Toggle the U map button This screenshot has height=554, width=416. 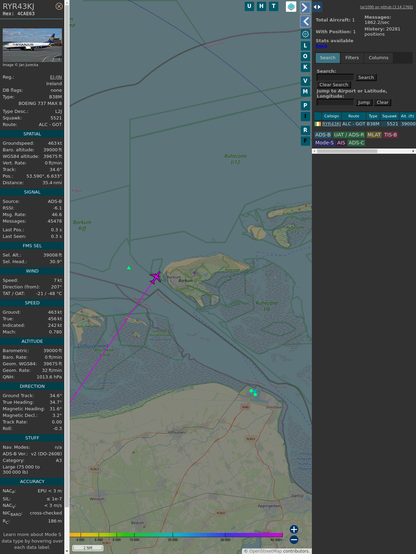(249, 6)
